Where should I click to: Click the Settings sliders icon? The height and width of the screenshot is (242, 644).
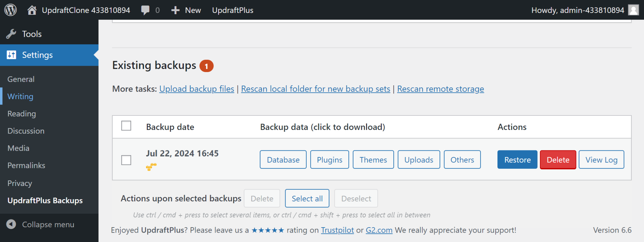point(11,55)
